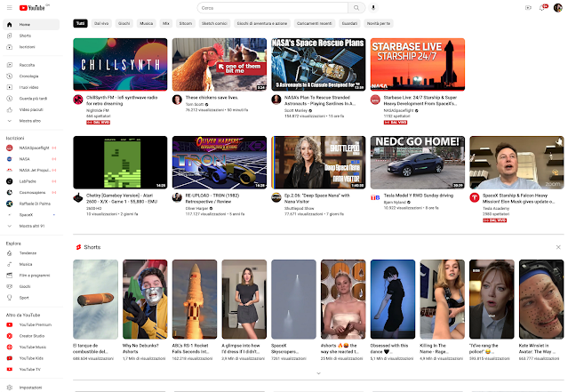Expand Mostra altro in sidebar

29,120
